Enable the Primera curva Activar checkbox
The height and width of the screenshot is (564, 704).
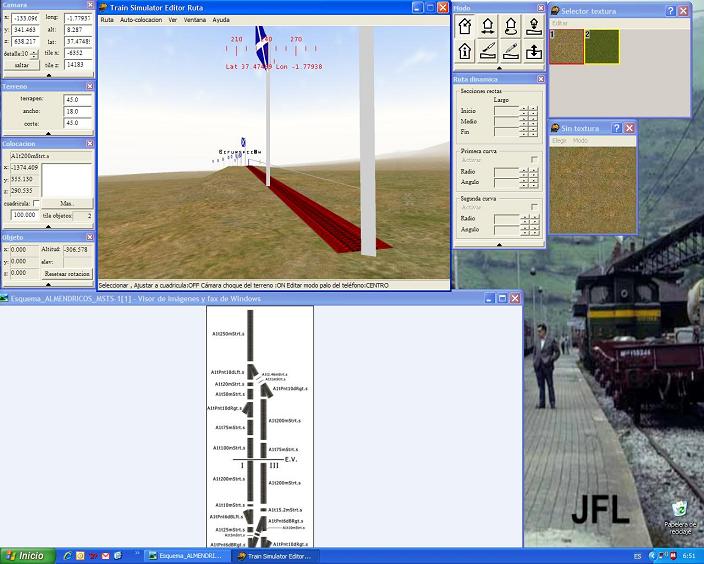[534, 160]
